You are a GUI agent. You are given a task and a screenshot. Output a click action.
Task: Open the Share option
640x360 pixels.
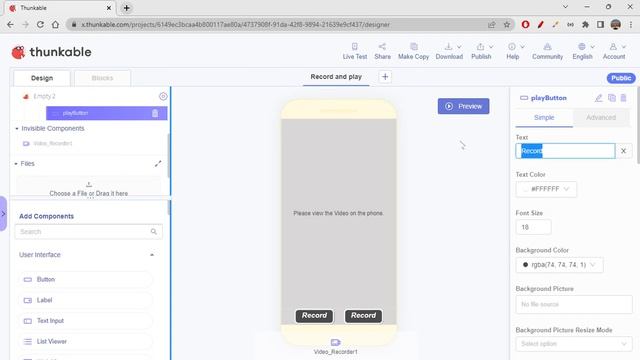click(x=382, y=51)
